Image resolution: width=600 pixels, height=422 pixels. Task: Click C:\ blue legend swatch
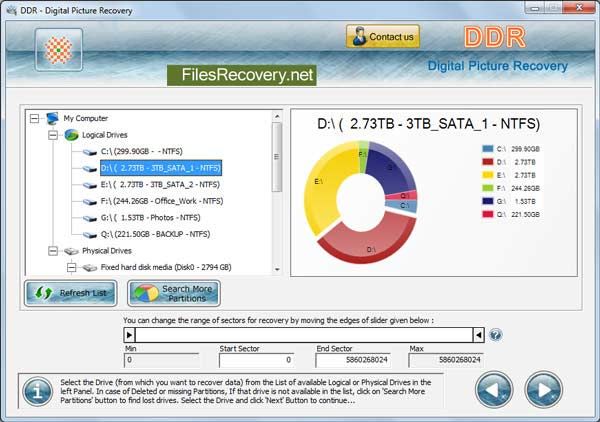point(488,149)
